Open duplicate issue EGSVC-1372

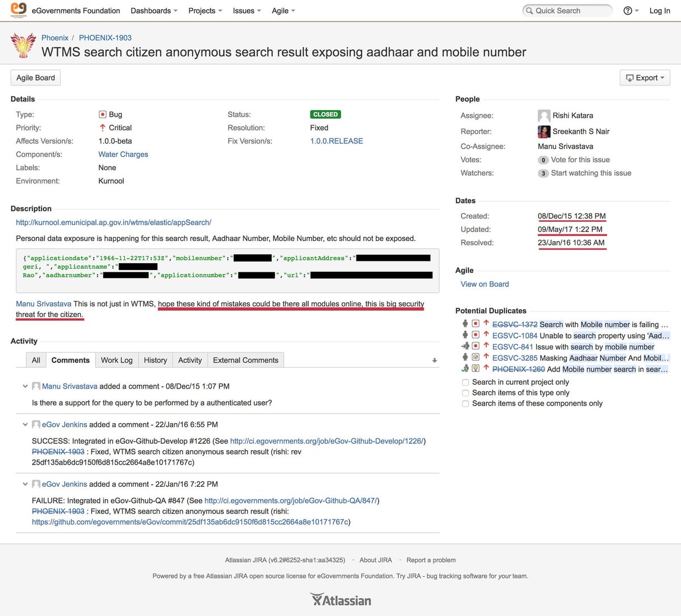(x=515, y=324)
